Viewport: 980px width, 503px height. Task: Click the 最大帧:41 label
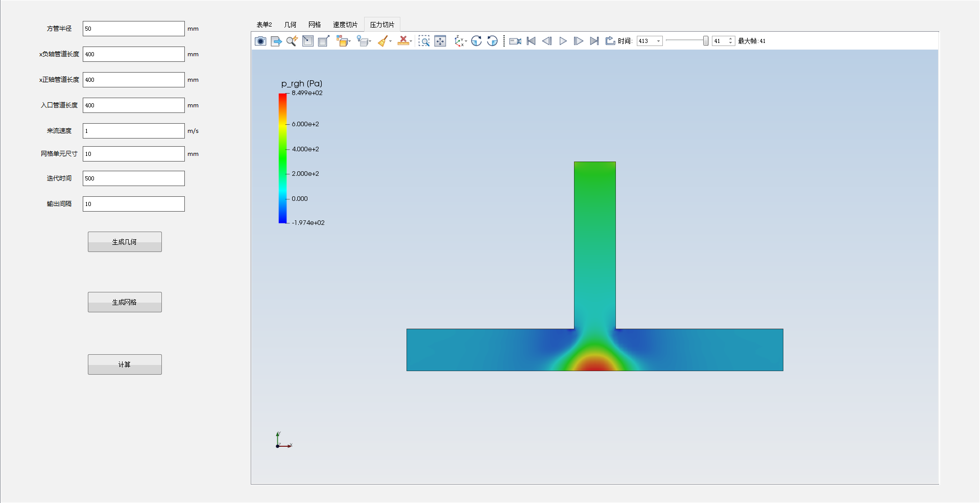(752, 41)
